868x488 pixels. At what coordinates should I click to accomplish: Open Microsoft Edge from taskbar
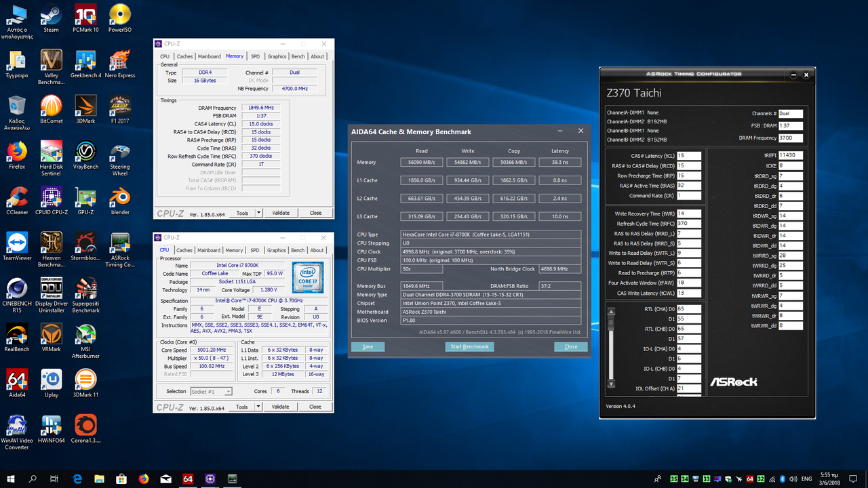[x=77, y=479]
